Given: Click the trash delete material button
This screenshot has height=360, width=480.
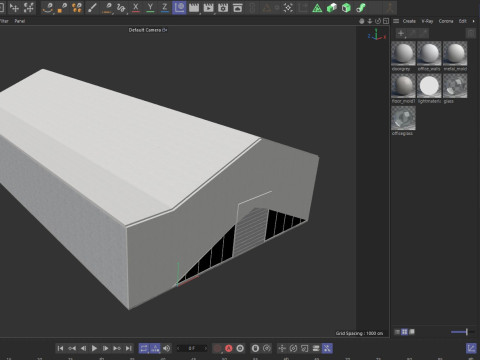Looking at the screenshot, I should [470, 33].
